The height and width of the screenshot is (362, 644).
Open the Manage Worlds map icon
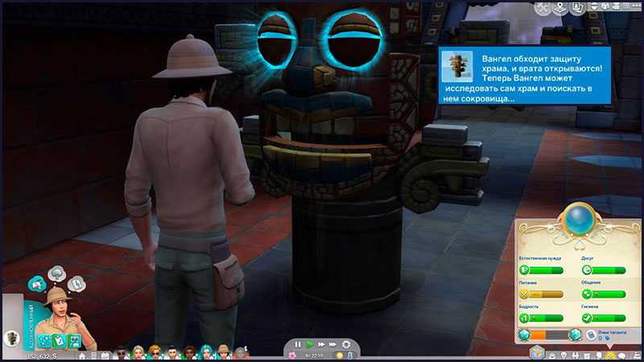560,8
